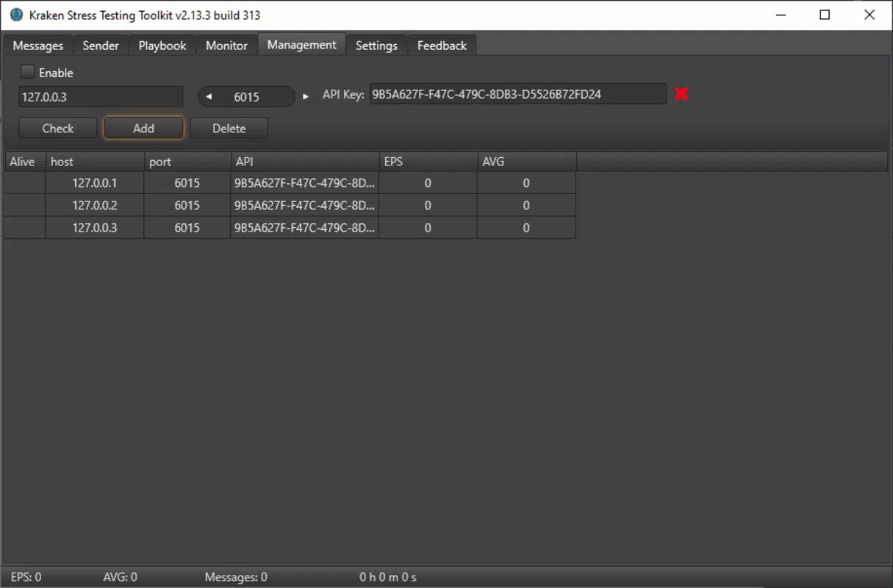Click into the API Key input field
893x588 pixels.
pos(517,94)
